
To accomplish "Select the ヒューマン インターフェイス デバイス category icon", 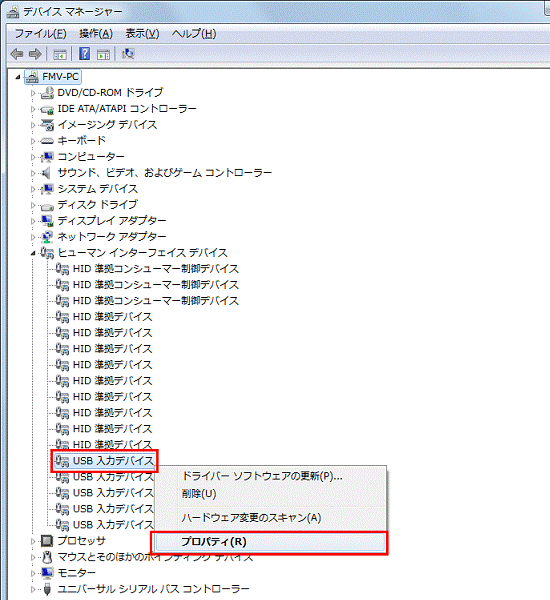I will pos(47,253).
